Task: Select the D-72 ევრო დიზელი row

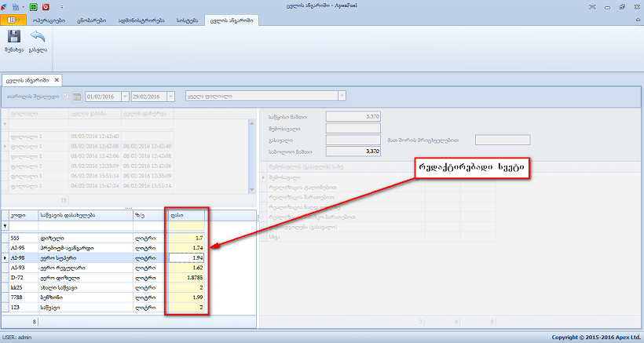Action: click(x=79, y=278)
